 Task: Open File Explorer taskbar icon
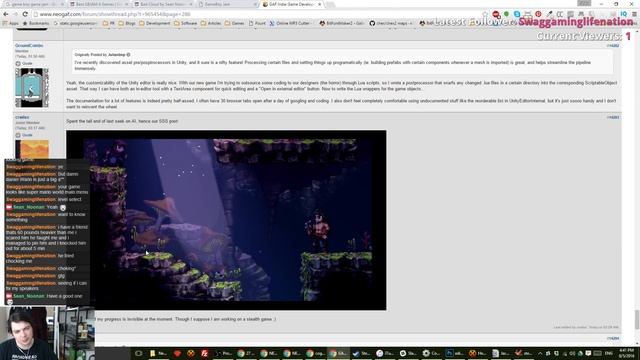tap(158, 353)
